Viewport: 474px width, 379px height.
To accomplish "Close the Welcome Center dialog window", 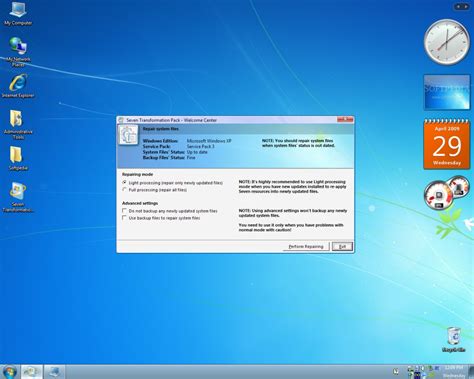I will (x=345, y=119).
